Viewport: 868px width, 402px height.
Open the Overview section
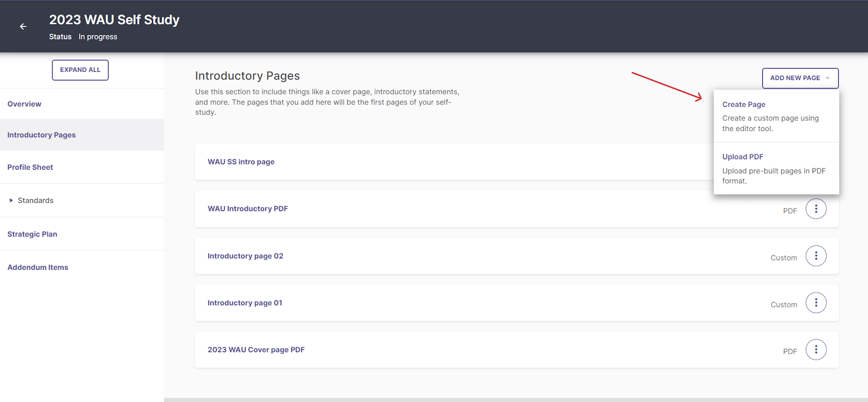click(24, 104)
